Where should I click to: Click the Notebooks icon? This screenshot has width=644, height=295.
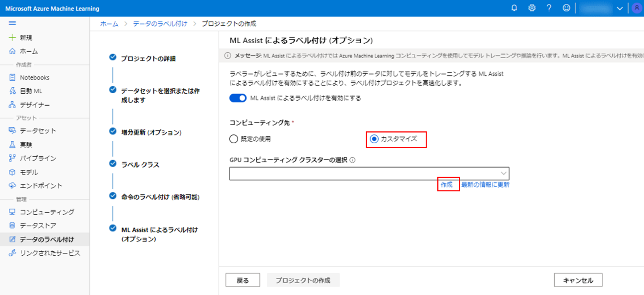coord(12,77)
